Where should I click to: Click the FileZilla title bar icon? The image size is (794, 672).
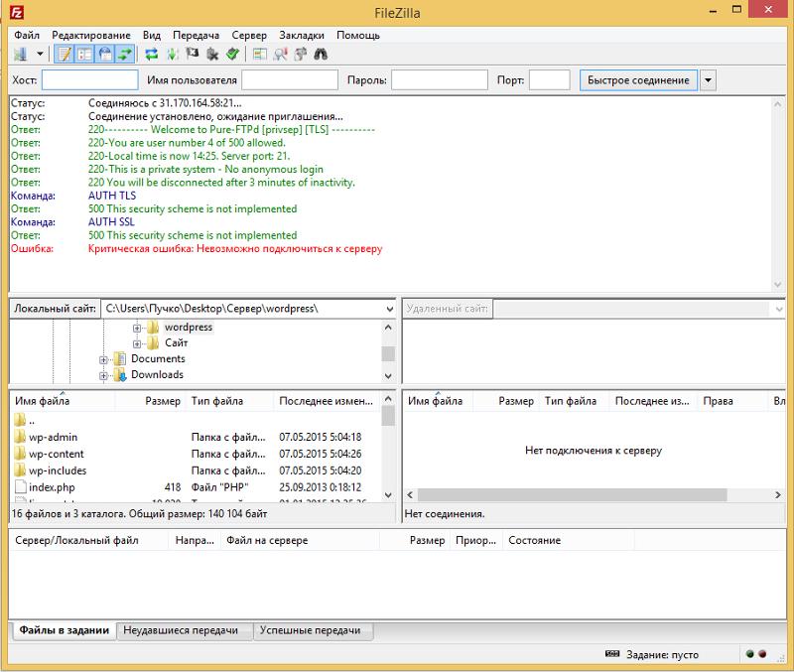pyautogui.click(x=17, y=13)
